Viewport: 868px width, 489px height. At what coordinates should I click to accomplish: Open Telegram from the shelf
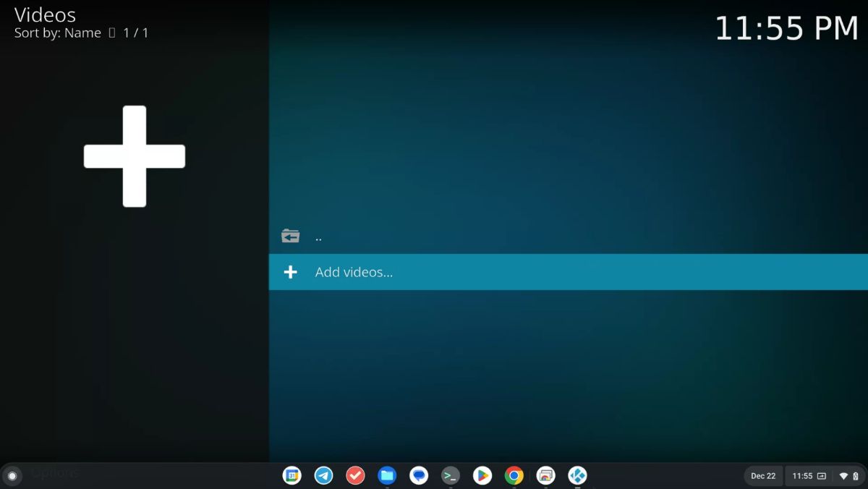click(323, 476)
